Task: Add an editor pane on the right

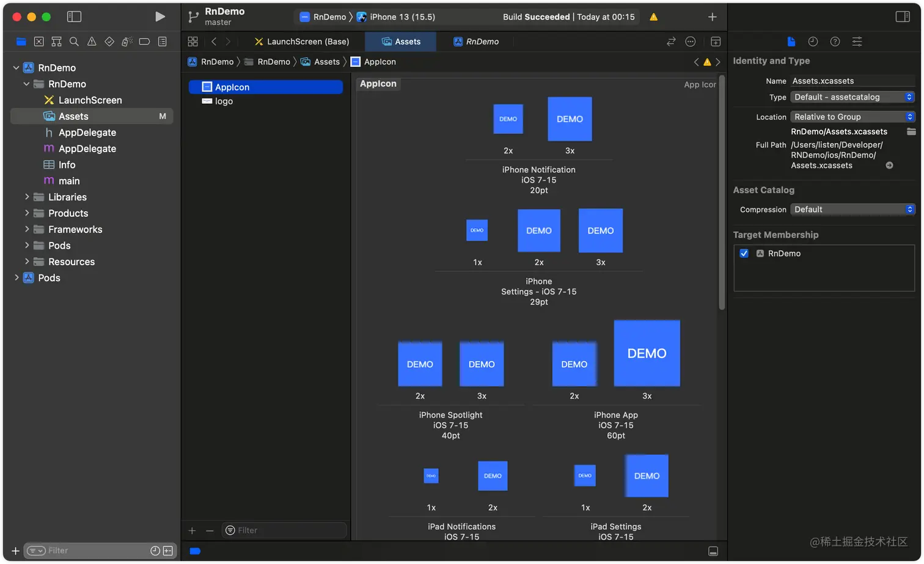Action: point(716,42)
